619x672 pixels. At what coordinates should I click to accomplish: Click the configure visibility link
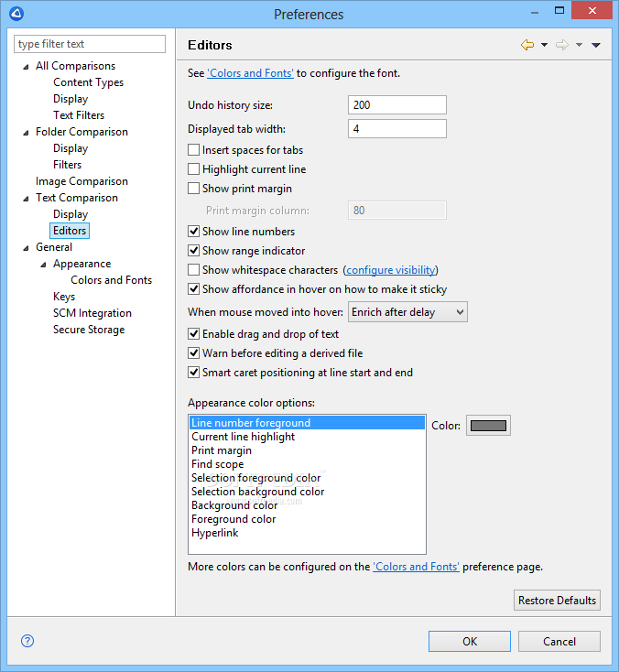(x=390, y=270)
